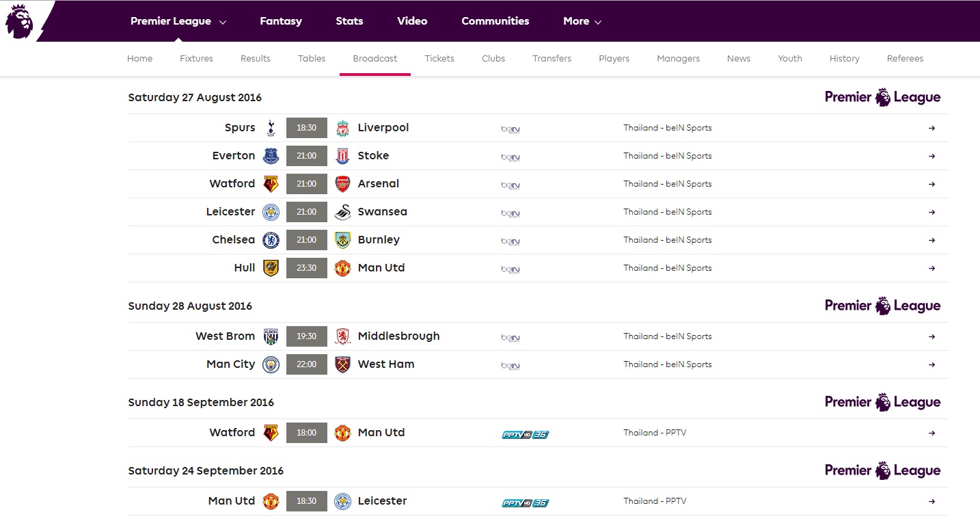Open the Fantasy menu item
The height and width of the screenshot is (521, 980).
click(281, 21)
